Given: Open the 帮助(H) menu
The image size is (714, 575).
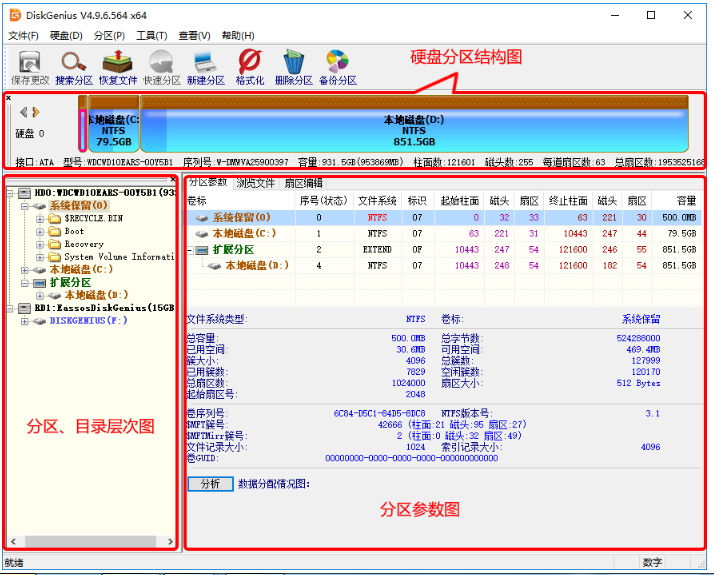Looking at the screenshot, I should [x=238, y=36].
